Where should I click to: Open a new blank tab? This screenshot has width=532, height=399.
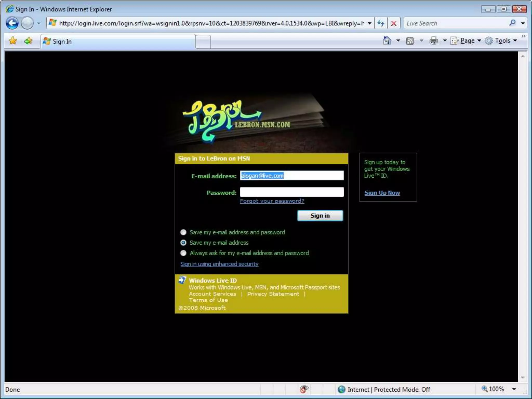click(203, 42)
